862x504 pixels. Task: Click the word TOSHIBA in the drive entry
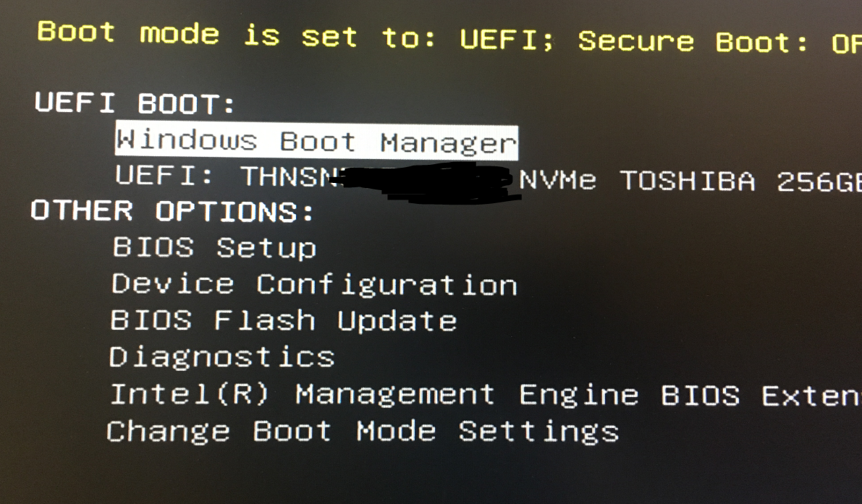pyautogui.click(x=687, y=181)
